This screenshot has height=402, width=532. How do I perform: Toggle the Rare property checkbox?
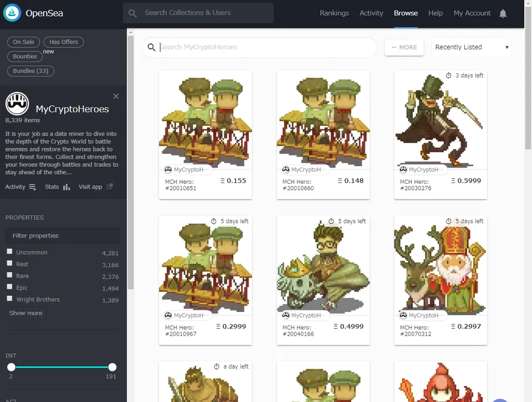coord(9,275)
